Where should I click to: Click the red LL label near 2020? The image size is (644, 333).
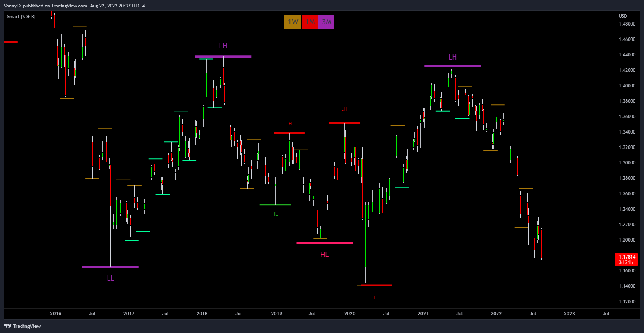point(376,298)
